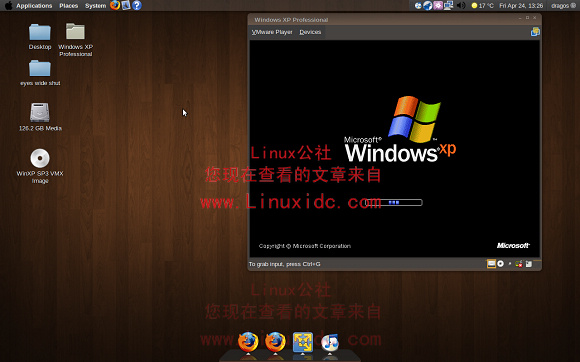Click the last device icon in VMware status bar

pyautogui.click(x=529, y=264)
